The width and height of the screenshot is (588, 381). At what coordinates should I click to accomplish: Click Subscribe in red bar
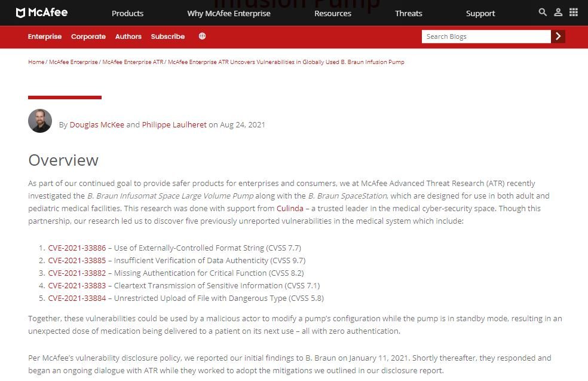(168, 36)
